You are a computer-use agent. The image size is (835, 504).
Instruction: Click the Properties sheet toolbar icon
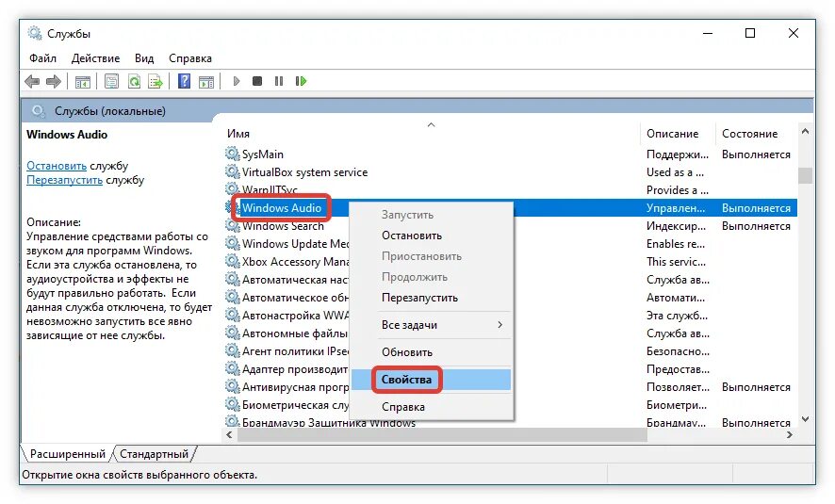coord(112,81)
